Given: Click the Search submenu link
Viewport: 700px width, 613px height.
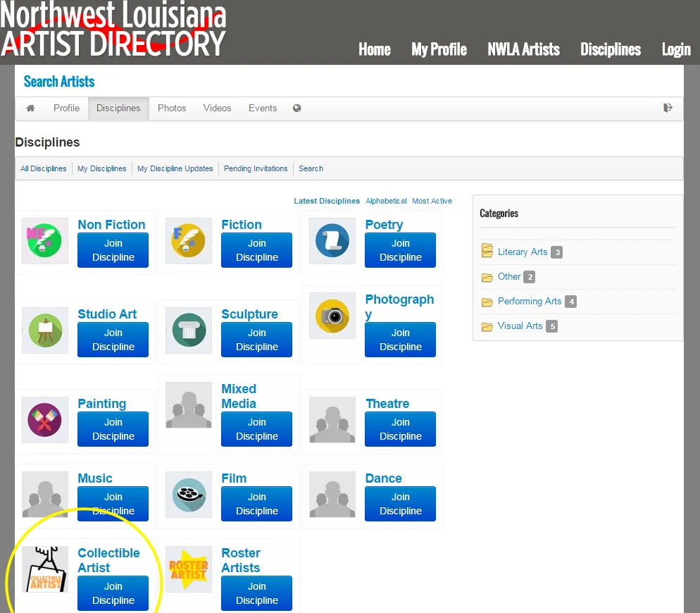Looking at the screenshot, I should tap(311, 168).
